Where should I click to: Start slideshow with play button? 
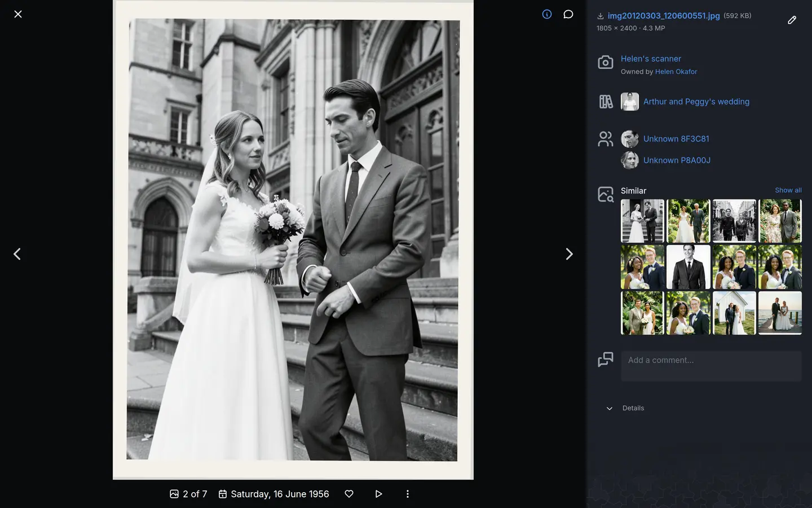pos(378,494)
